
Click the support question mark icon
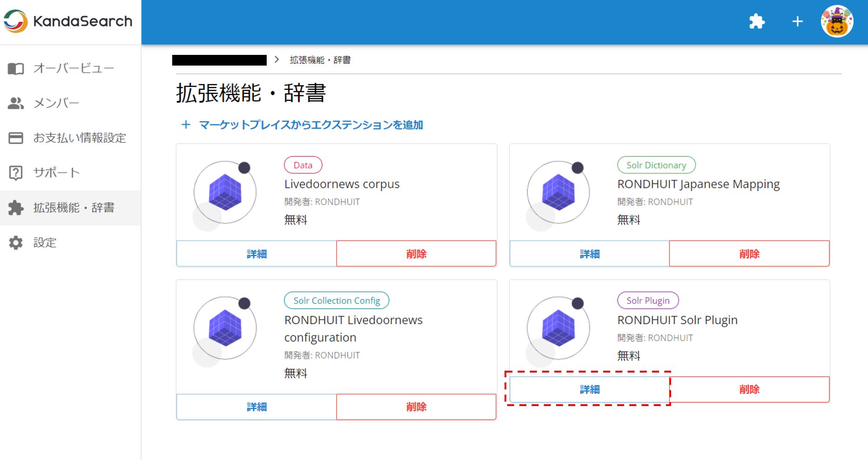click(16, 173)
